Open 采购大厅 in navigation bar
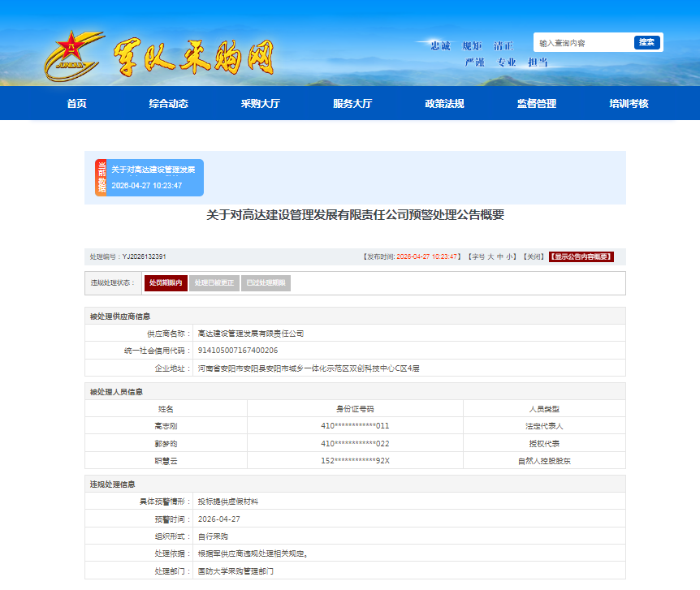Screen dimensions: 700x590 pyautogui.click(x=260, y=104)
